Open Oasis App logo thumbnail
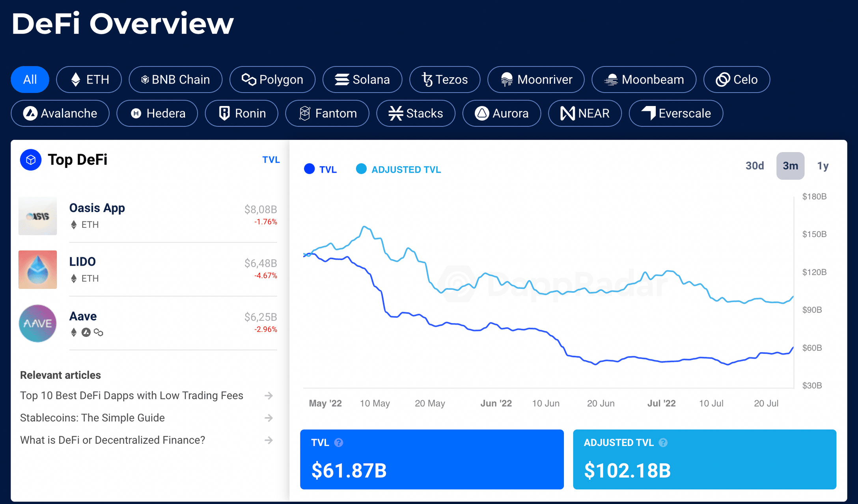This screenshot has height=504, width=858. click(38, 216)
